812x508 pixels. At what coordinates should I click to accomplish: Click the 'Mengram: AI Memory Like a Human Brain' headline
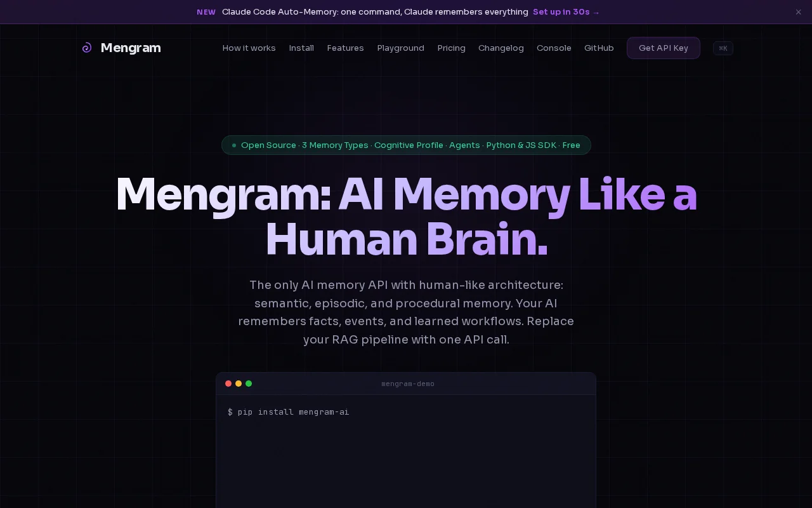406,217
